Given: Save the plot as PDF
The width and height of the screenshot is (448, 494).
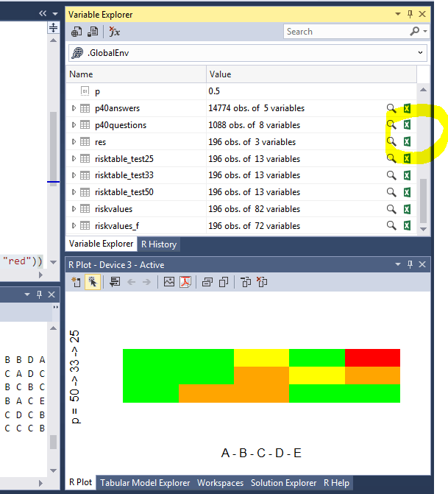Looking at the screenshot, I should (185, 282).
